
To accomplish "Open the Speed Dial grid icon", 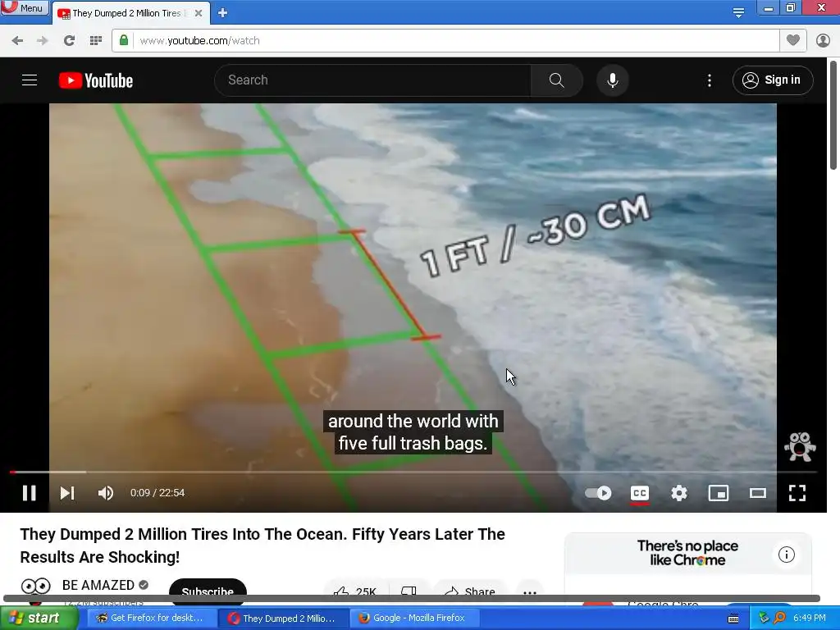I will pyautogui.click(x=96, y=41).
